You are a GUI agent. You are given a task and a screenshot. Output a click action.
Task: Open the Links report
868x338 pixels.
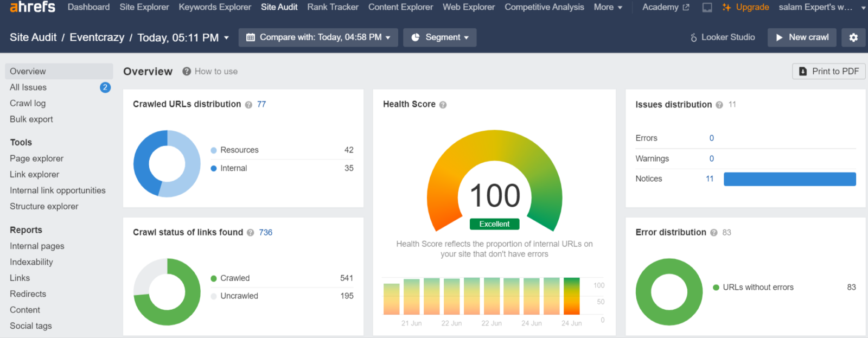pos(20,278)
